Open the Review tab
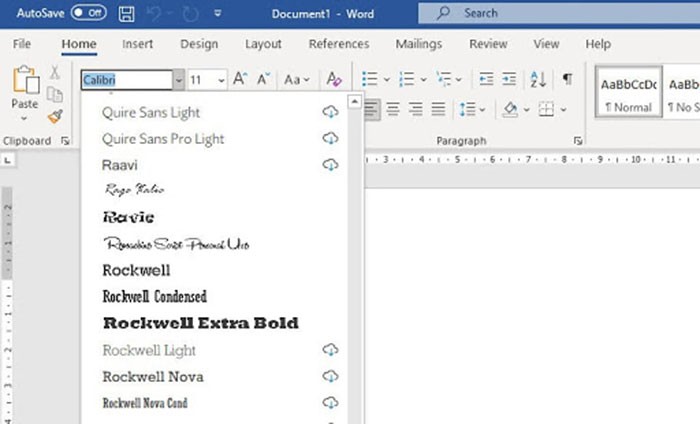Screen dimensions: 700x424 coord(488,44)
